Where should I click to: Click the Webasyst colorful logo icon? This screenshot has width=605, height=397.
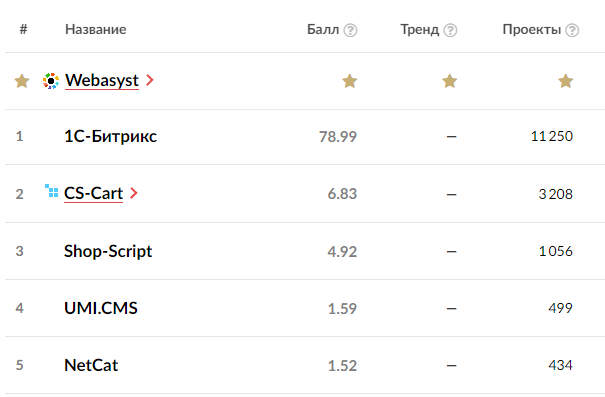point(51,81)
